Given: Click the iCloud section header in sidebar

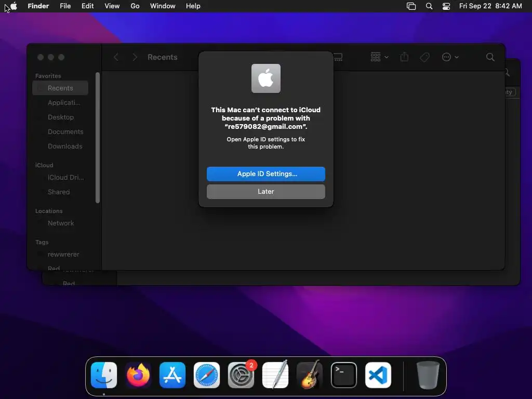Looking at the screenshot, I should pyautogui.click(x=44, y=165).
